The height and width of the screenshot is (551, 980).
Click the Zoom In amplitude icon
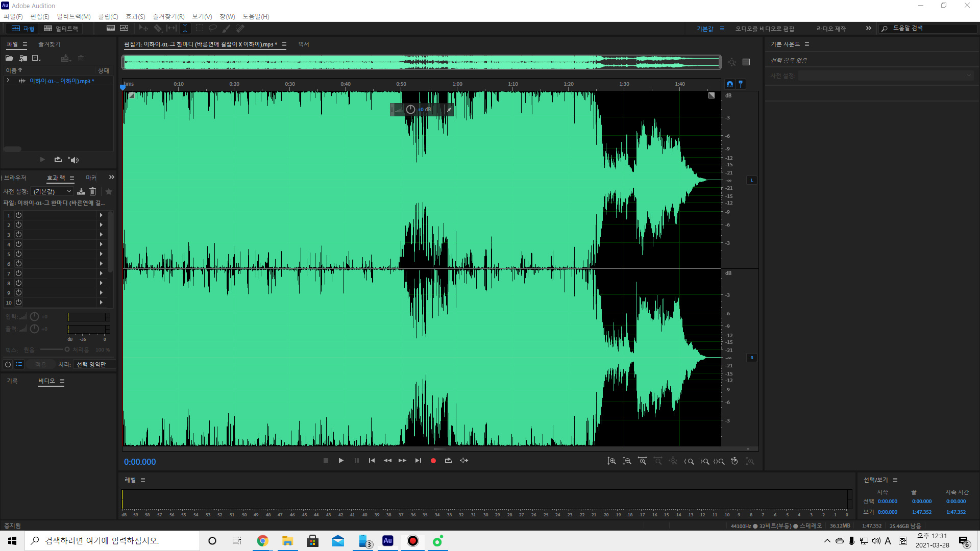click(611, 461)
